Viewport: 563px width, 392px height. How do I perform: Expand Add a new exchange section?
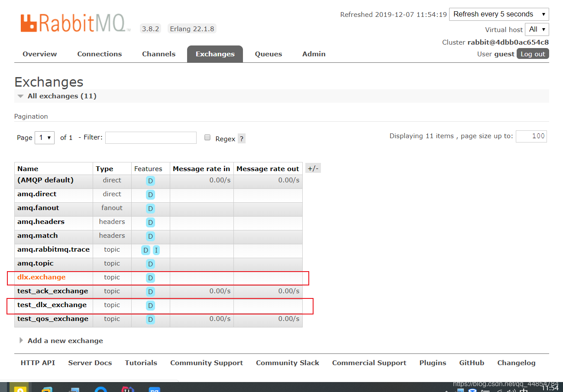click(61, 341)
